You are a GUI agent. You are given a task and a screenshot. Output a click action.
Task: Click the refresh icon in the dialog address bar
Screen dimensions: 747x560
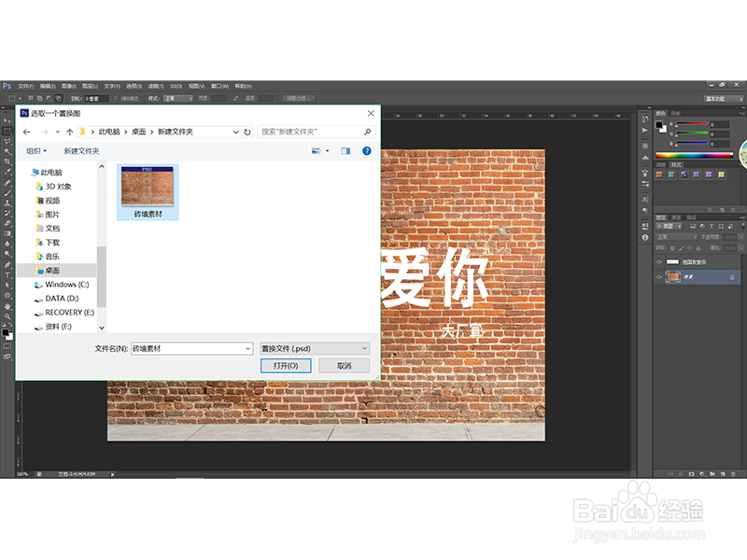point(247,132)
